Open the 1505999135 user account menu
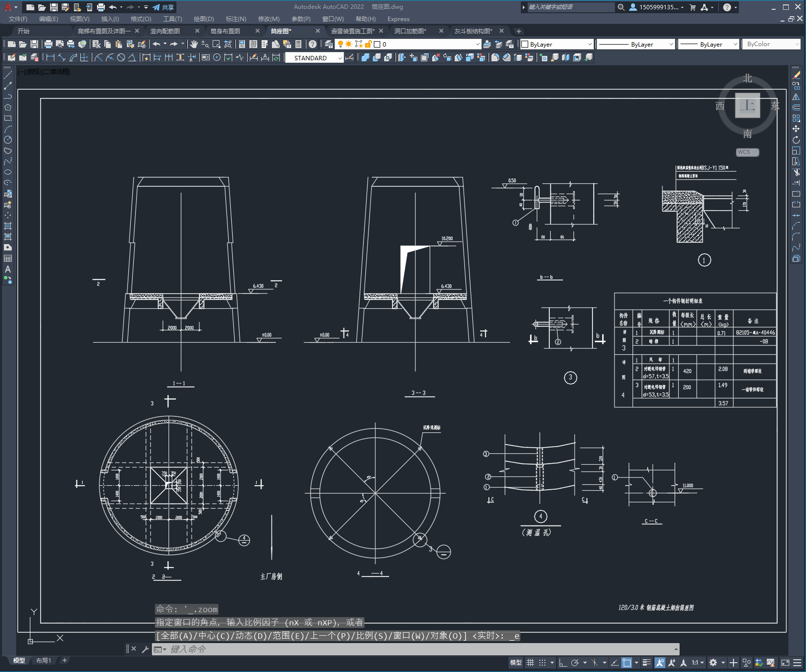Viewport: 806px width, 672px height. 657,7
